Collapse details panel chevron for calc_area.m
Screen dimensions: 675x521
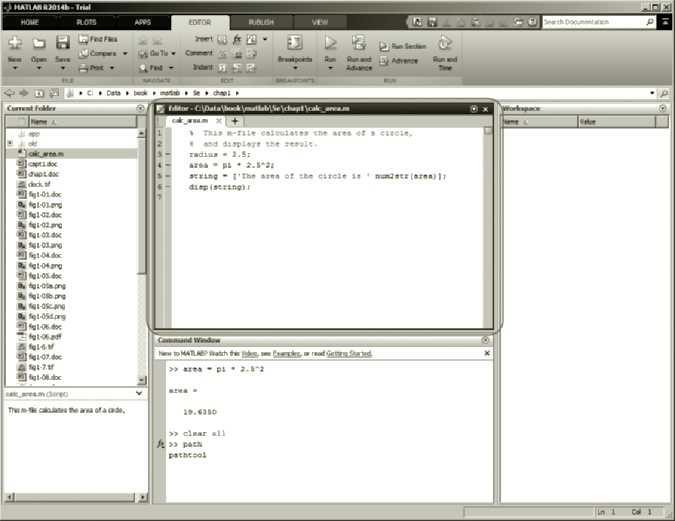(x=139, y=393)
